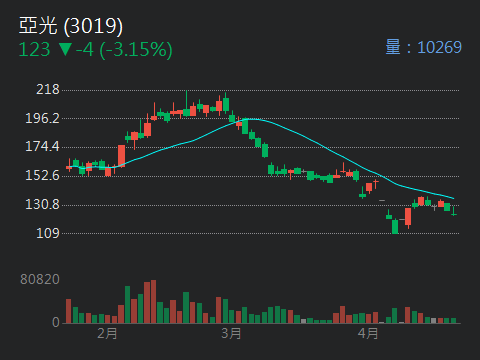Click the tallest red volume bar in February
The height and width of the screenshot is (360, 480).
click(x=153, y=302)
